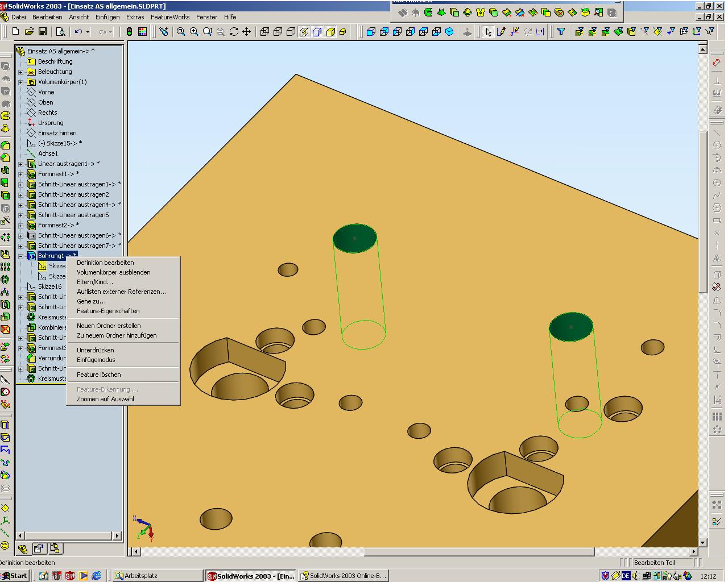Activate the Rotate View tool
The height and width of the screenshot is (582, 728).
tap(234, 32)
